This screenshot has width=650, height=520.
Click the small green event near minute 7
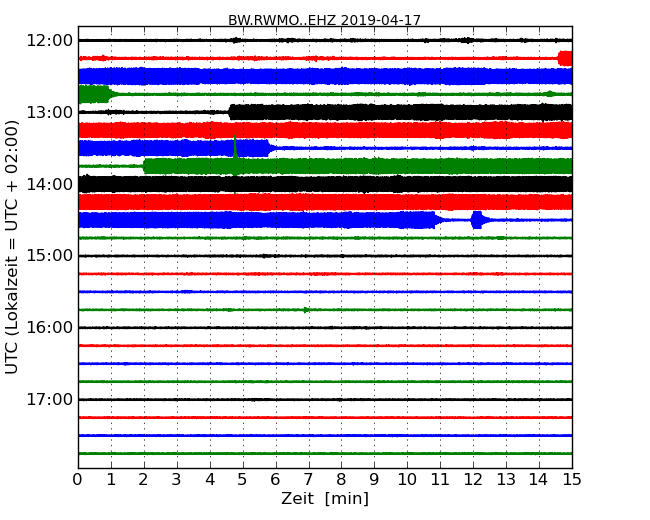pyautogui.click(x=306, y=310)
